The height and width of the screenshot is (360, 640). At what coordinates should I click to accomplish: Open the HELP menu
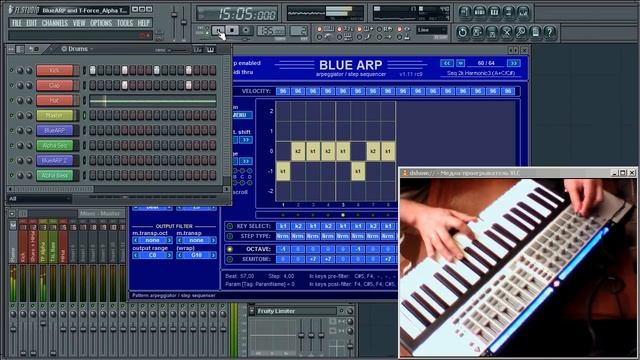point(143,23)
